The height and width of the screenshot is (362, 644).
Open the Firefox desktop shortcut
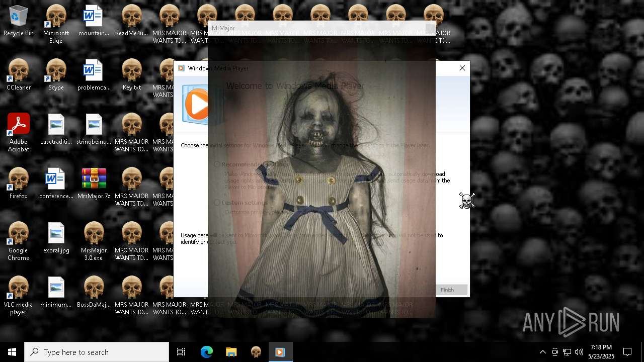coord(18,184)
